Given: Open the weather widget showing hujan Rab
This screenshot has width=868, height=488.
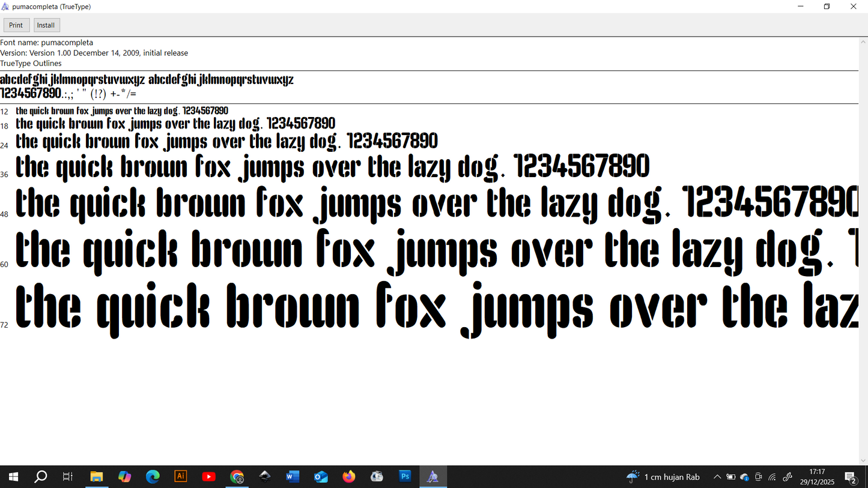Looking at the screenshot, I should click(x=663, y=477).
